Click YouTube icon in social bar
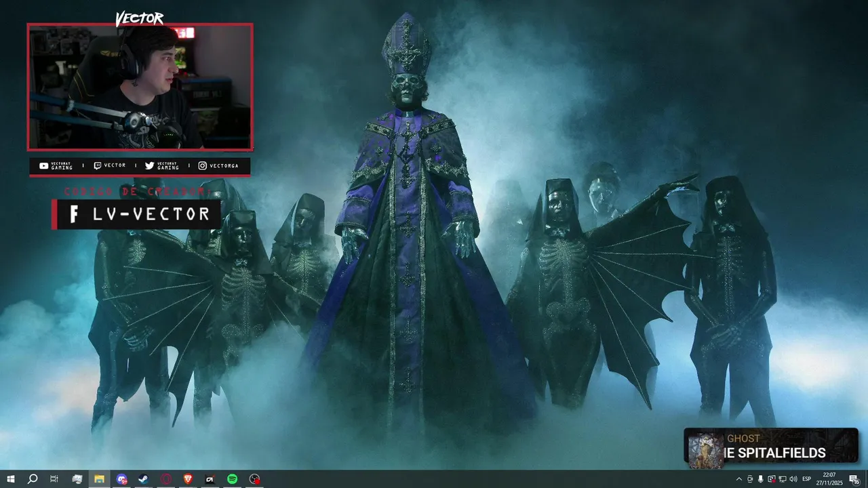This screenshot has width=868, height=488. [x=43, y=165]
